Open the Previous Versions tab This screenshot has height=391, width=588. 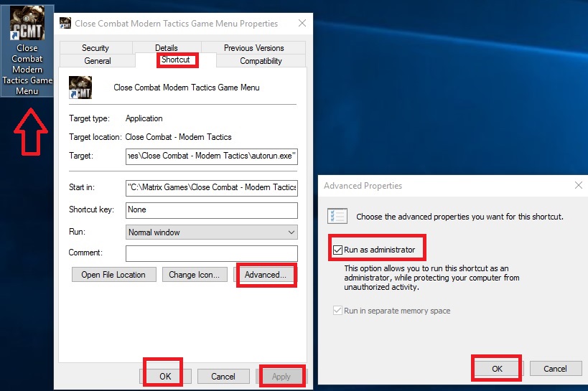[x=254, y=48]
